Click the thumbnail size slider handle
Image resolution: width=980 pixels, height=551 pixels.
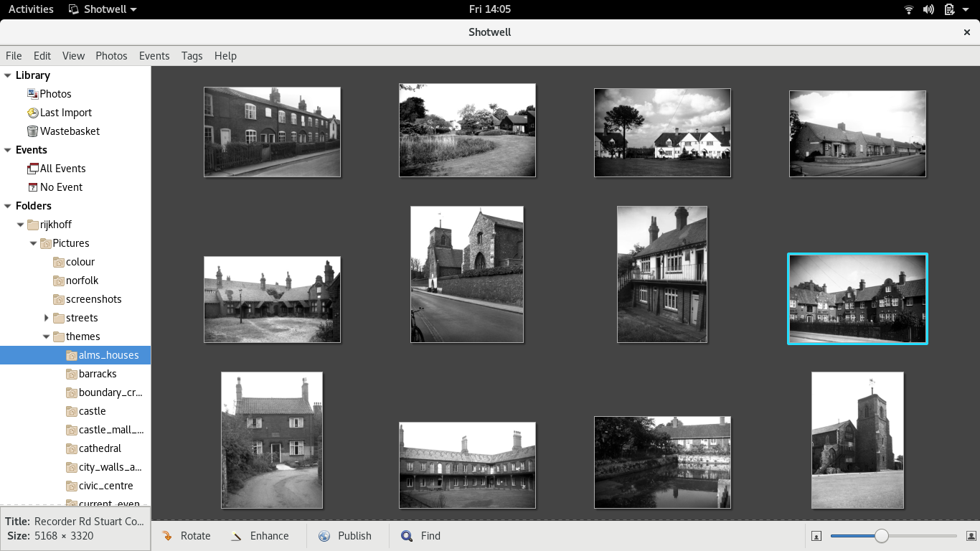pyautogui.click(x=882, y=536)
